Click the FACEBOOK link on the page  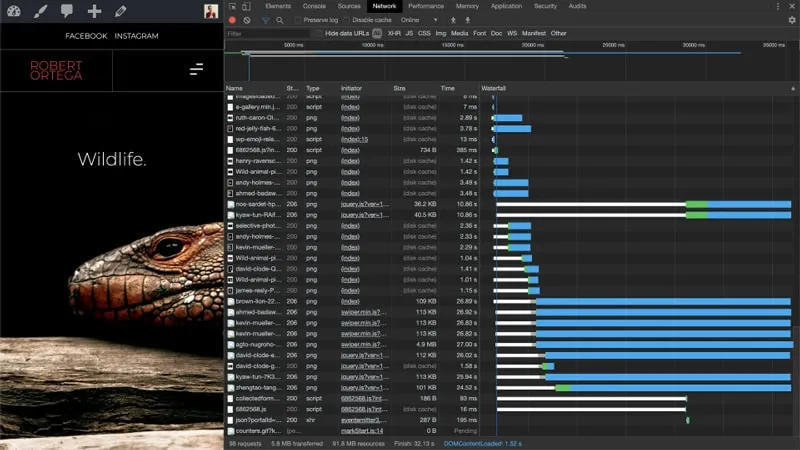(x=86, y=36)
